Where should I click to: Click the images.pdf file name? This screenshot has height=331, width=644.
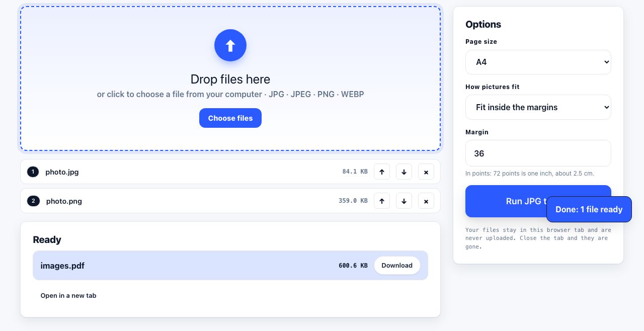pos(62,265)
